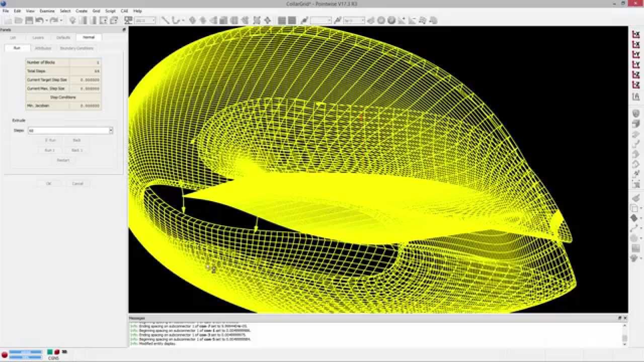Click the Panels pane float icon

124,30
